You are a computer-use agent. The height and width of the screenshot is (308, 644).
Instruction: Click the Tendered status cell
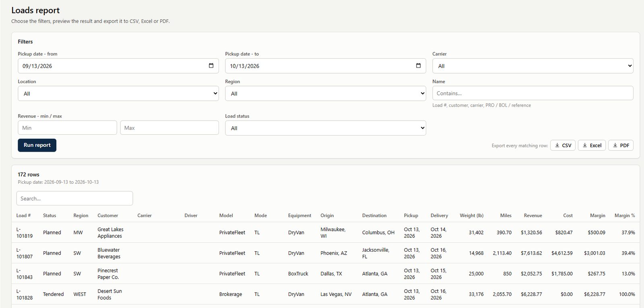point(53,294)
